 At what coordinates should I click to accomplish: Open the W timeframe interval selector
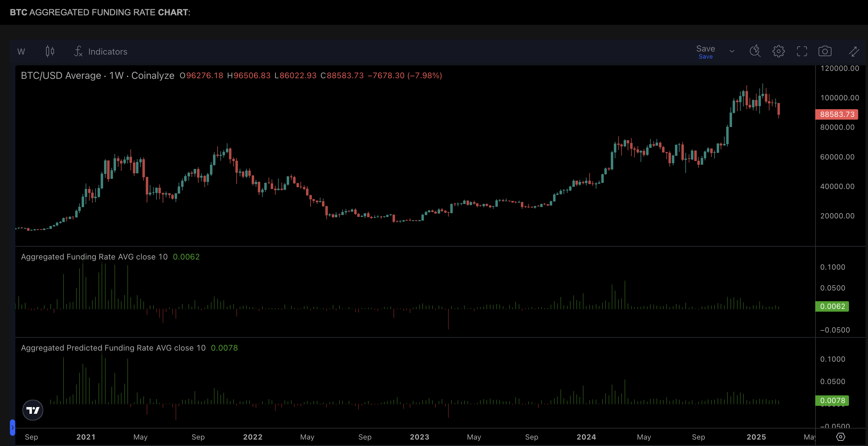coord(21,52)
